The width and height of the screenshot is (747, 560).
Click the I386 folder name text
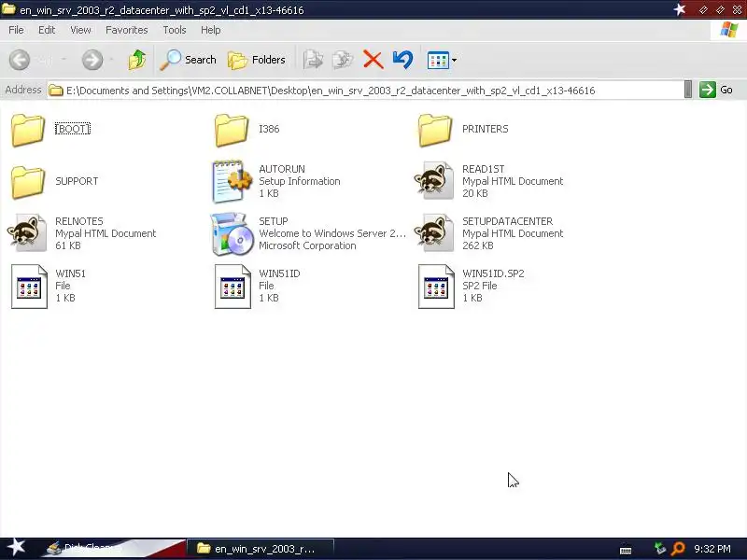point(269,129)
